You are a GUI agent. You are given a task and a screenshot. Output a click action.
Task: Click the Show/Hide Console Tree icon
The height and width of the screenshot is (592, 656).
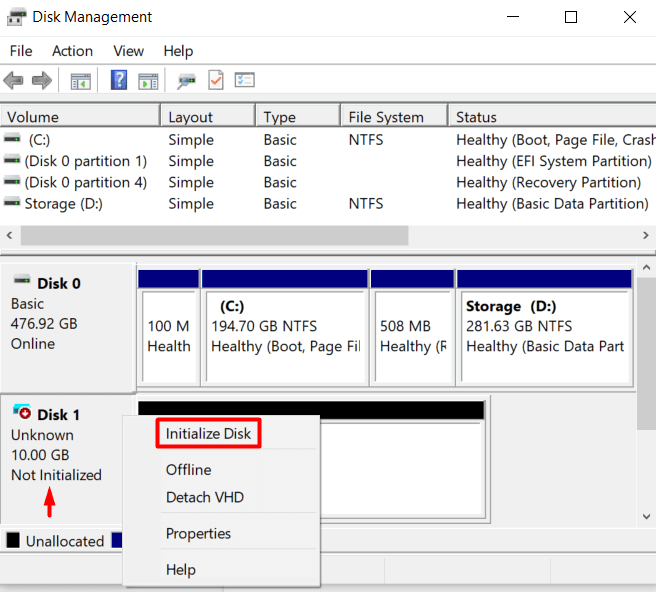(x=81, y=81)
